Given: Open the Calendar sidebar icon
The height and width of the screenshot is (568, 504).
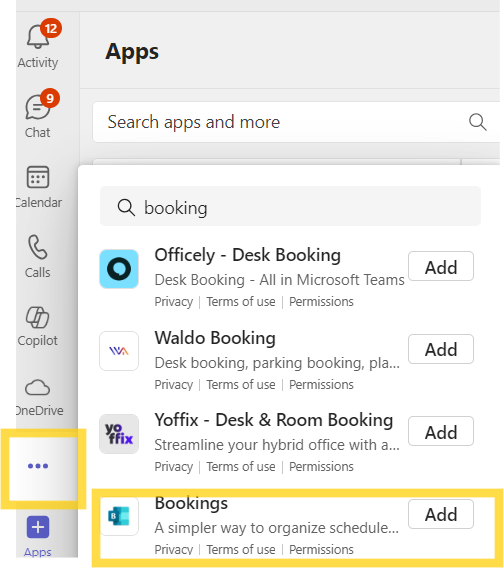Looking at the screenshot, I should click(38, 177).
